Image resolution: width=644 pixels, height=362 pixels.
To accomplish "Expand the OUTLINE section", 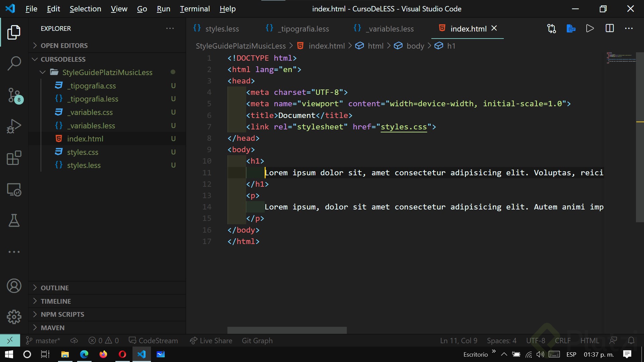I will [x=55, y=288].
